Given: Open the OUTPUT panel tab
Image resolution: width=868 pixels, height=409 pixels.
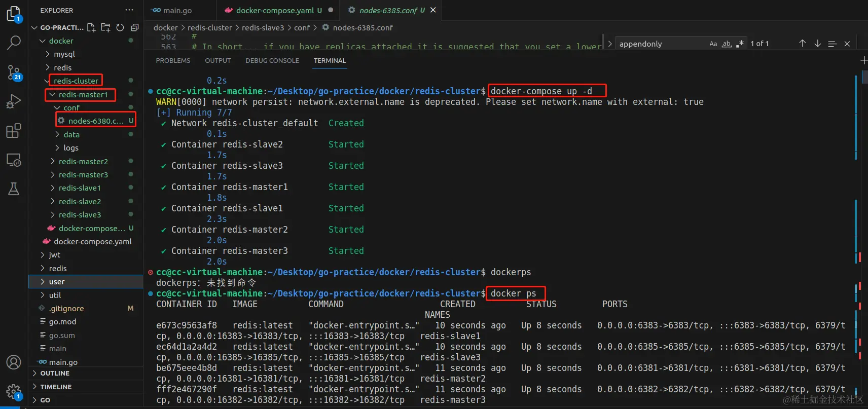Looking at the screenshot, I should [218, 60].
